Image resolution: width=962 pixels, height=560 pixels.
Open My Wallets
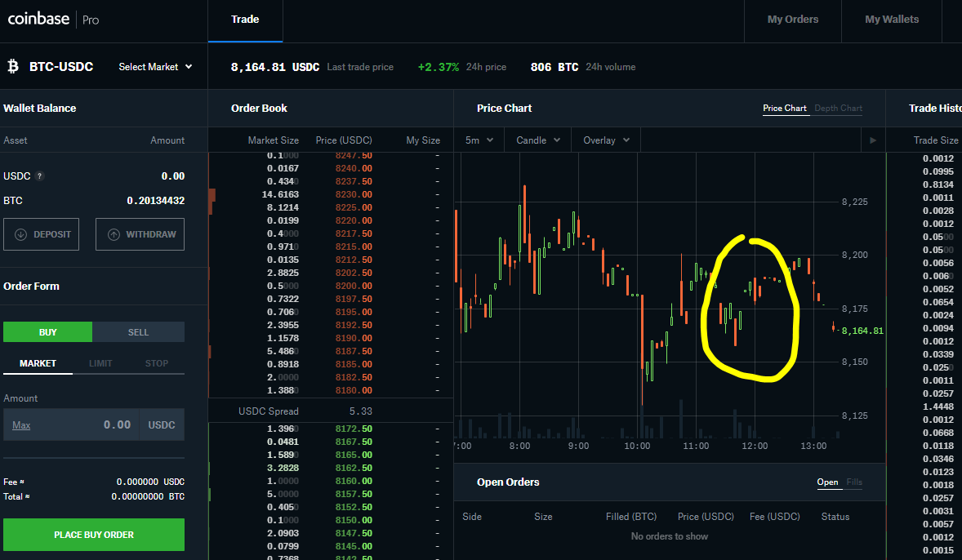click(x=892, y=20)
